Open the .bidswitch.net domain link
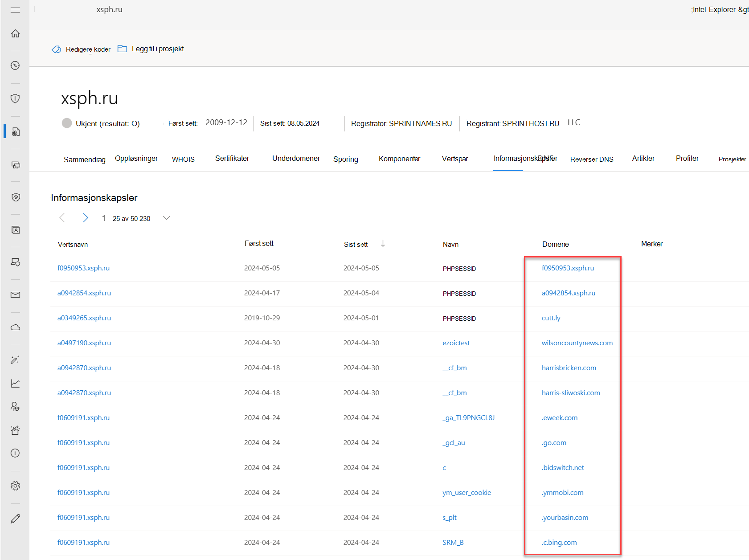The height and width of the screenshot is (560, 749). tap(563, 468)
